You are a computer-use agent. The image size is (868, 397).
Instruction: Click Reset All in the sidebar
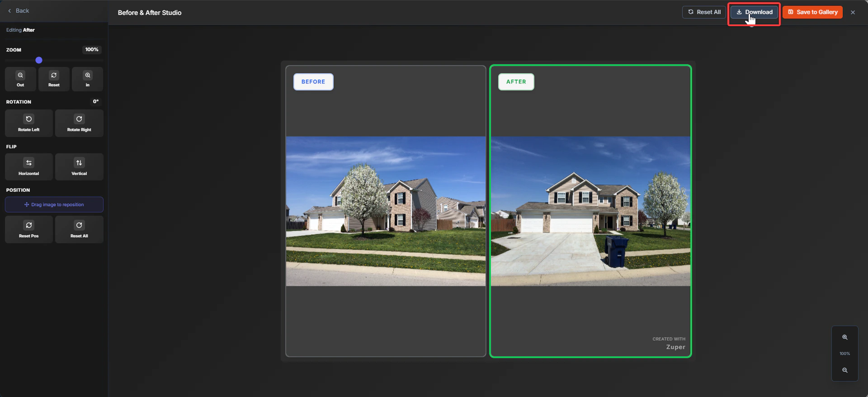pyautogui.click(x=79, y=229)
